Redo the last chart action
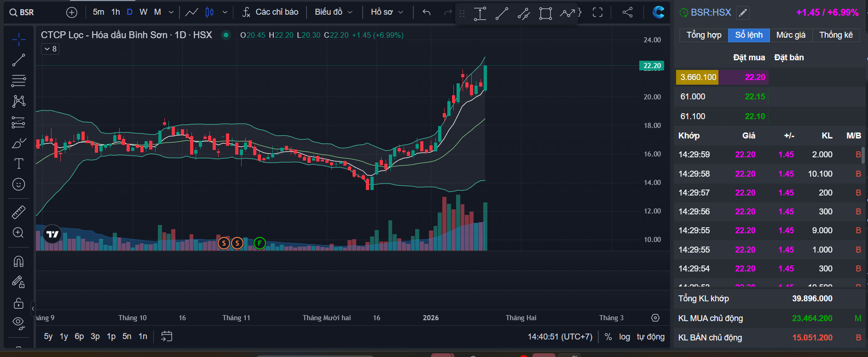The image size is (868, 357). click(447, 12)
